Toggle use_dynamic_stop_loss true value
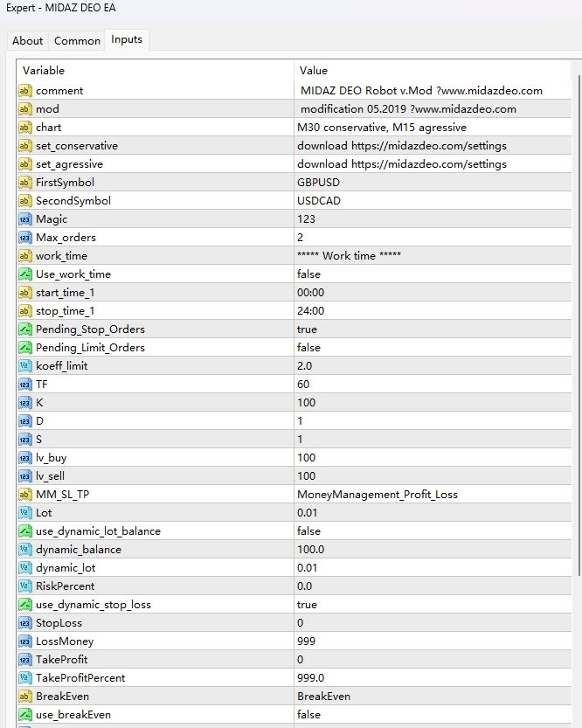This screenshot has width=582, height=728. [x=307, y=605]
